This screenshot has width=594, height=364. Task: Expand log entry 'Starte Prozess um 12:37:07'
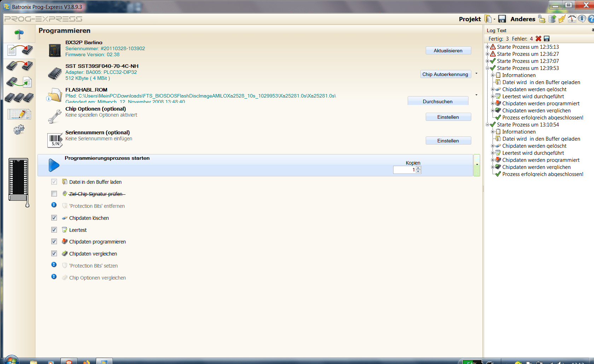coord(487,61)
